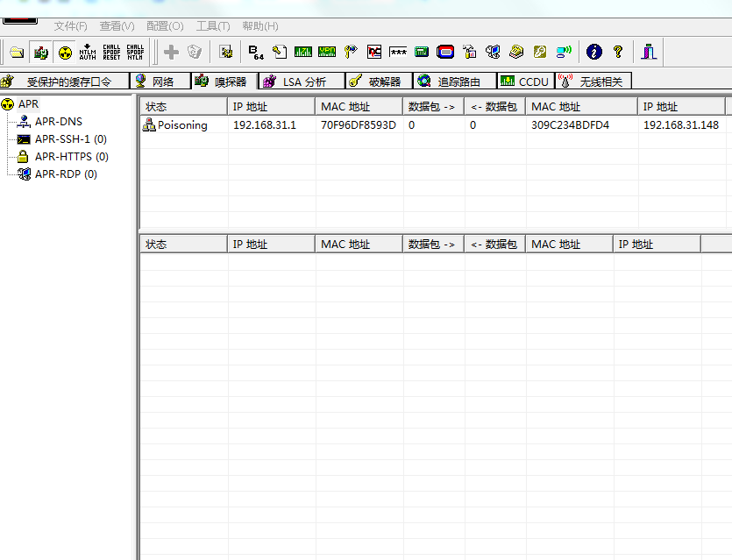Open the hash calculator icon
Viewport: 732px width, 560px height.
click(x=422, y=52)
